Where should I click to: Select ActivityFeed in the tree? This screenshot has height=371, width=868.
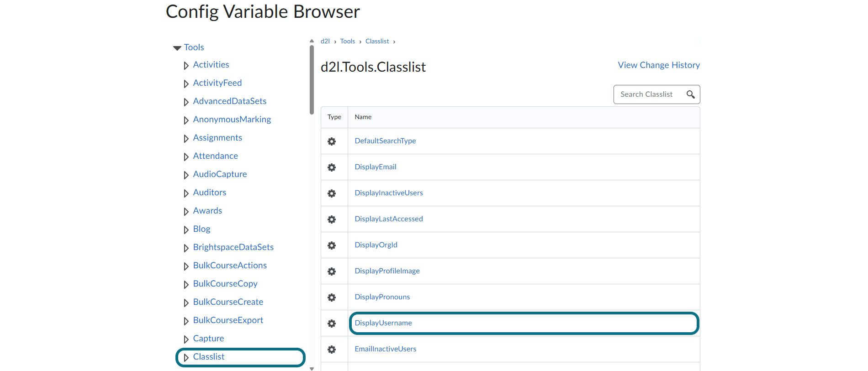pyautogui.click(x=217, y=83)
